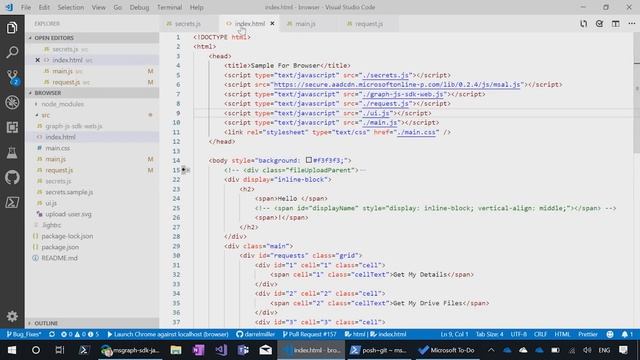
Task: Open Cortana search circle on taskbar
Action: (x=36, y=350)
